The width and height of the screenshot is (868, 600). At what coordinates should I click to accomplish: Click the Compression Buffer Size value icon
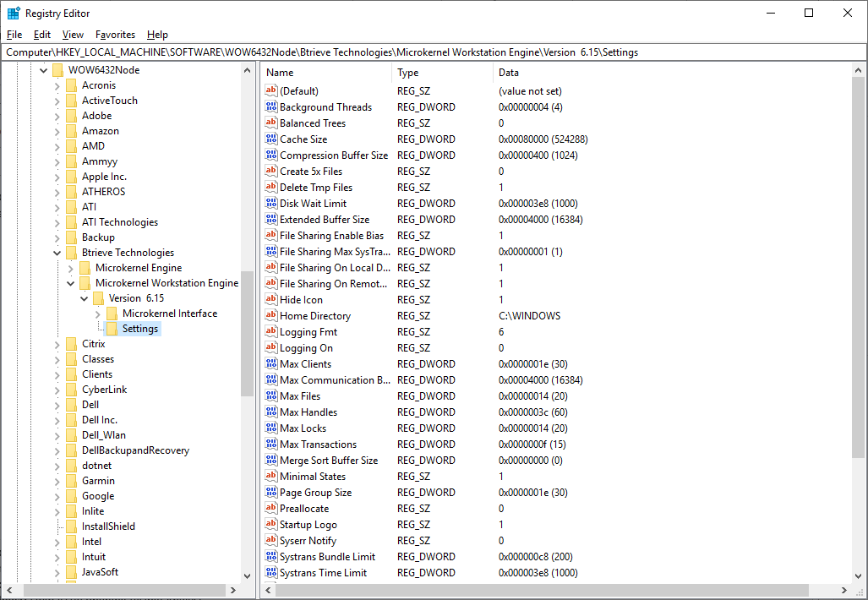pos(270,155)
